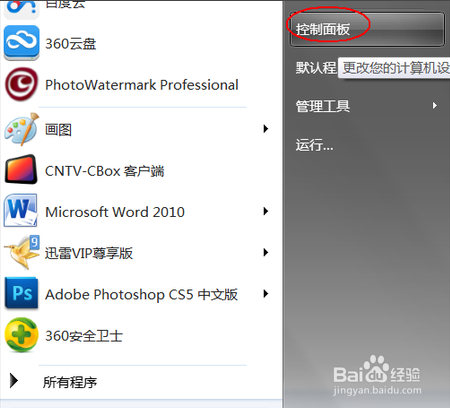Click the 360云盘 text label

point(71,44)
